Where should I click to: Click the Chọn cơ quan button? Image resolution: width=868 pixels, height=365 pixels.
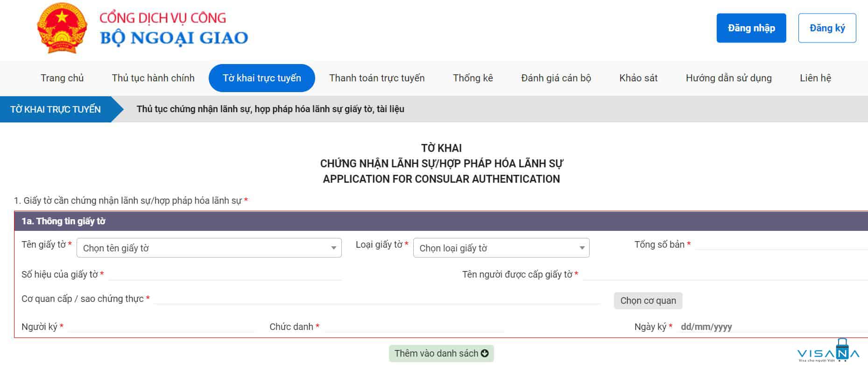[648, 301]
